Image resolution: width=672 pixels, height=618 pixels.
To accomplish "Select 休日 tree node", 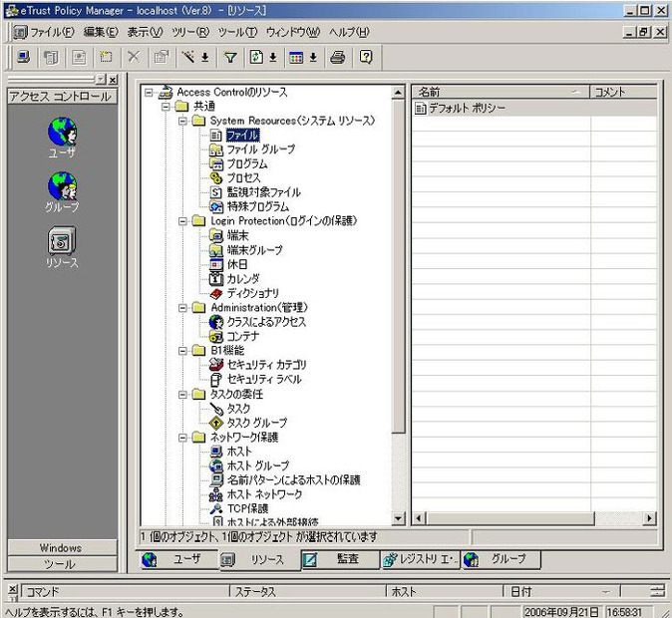I will tap(237, 264).
